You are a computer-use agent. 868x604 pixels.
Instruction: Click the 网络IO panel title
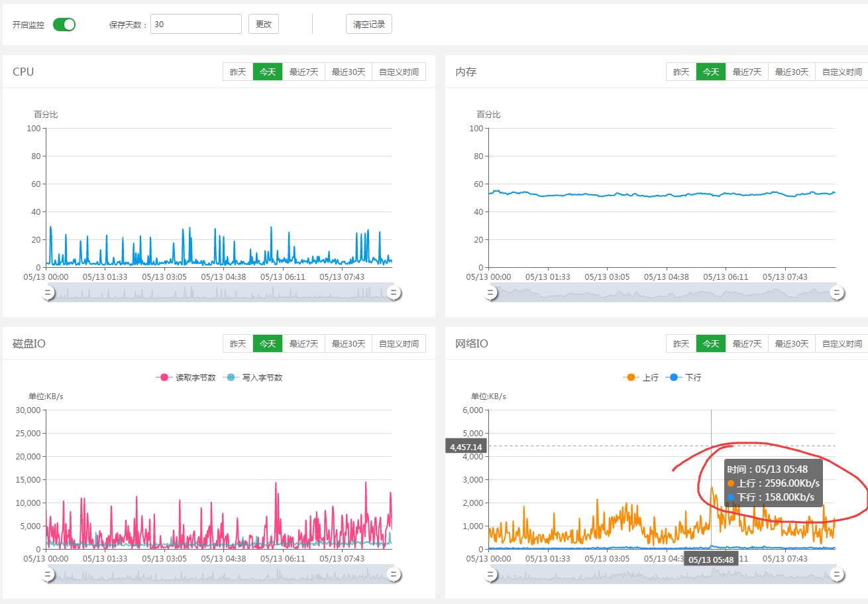pyautogui.click(x=472, y=343)
